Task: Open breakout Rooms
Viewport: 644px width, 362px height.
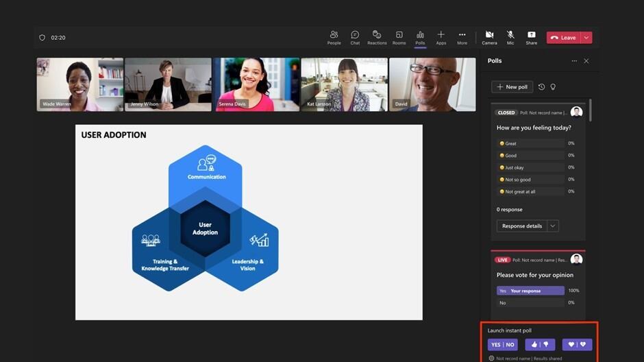Action: coord(399,38)
